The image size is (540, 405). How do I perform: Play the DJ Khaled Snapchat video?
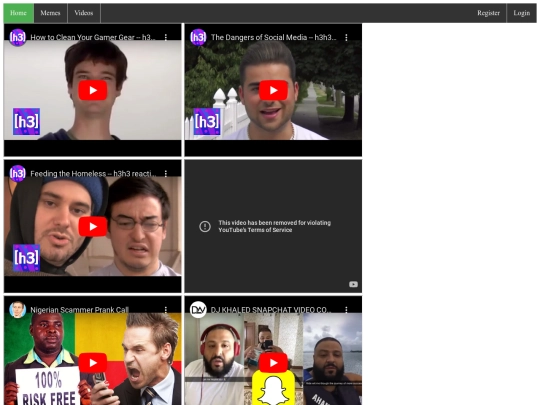[x=273, y=363]
